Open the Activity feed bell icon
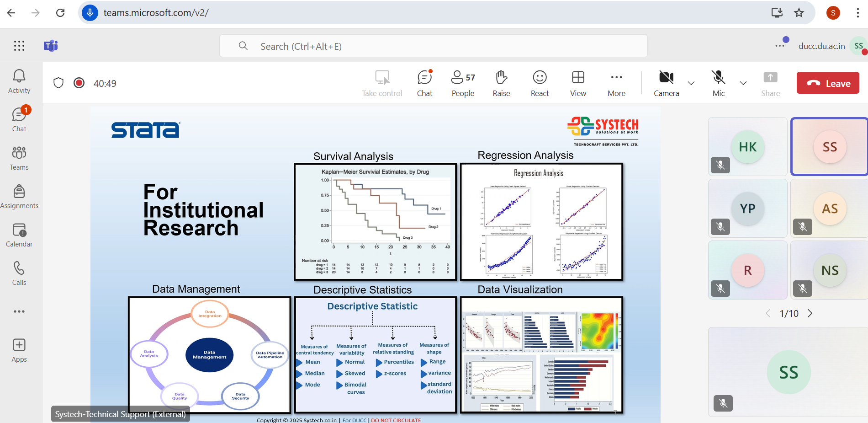The height and width of the screenshot is (423, 868). [x=19, y=81]
